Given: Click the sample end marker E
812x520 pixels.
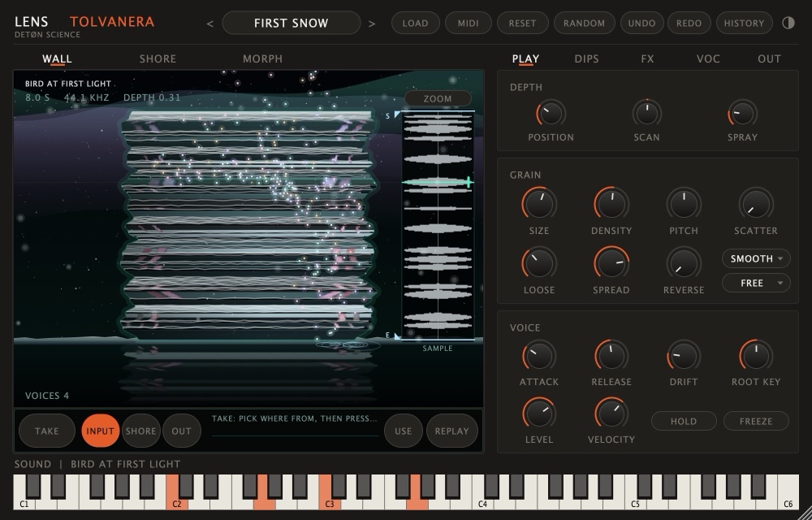Looking at the screenshot, I should pyautogui.click(x=397, y=336).
